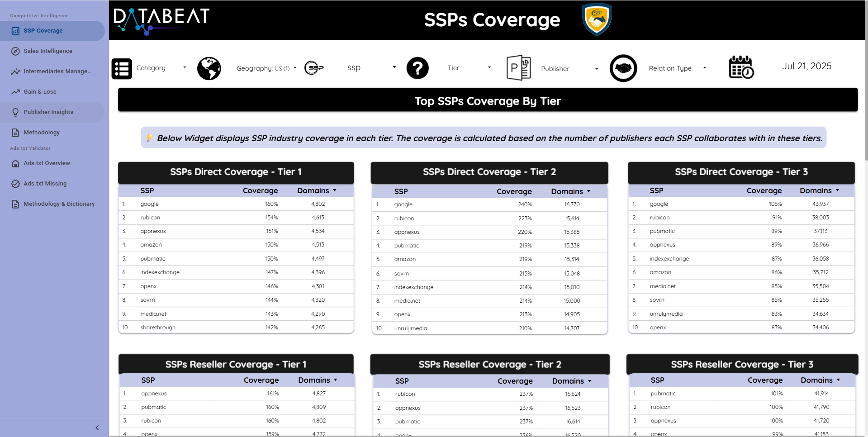
Task: Click the 161% appnexus reseller coverage value
Action: pyautogui.click(x=273, y=394)
